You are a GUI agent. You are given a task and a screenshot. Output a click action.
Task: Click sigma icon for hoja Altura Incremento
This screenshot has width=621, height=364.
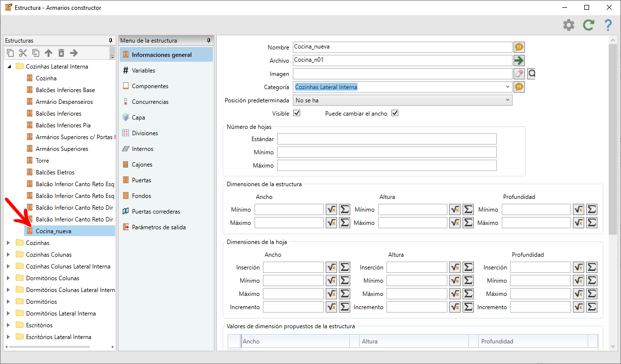click(468, 307)
